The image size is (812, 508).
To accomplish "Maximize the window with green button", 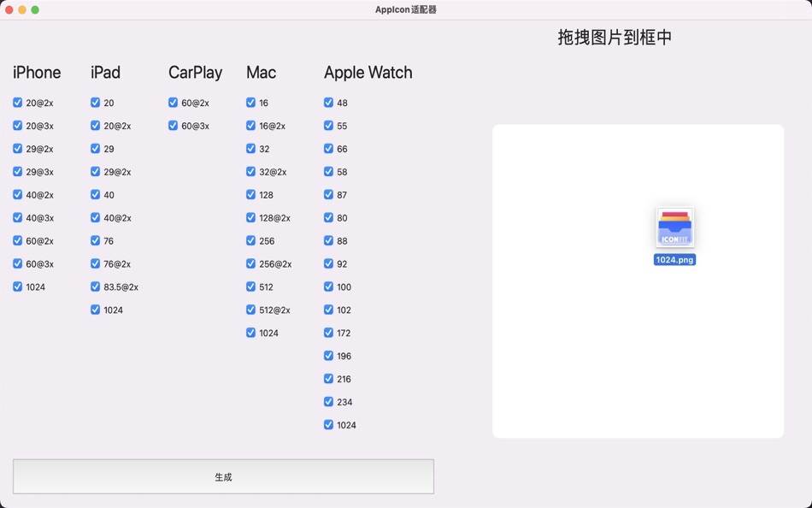I will click(x=35, y=10).
